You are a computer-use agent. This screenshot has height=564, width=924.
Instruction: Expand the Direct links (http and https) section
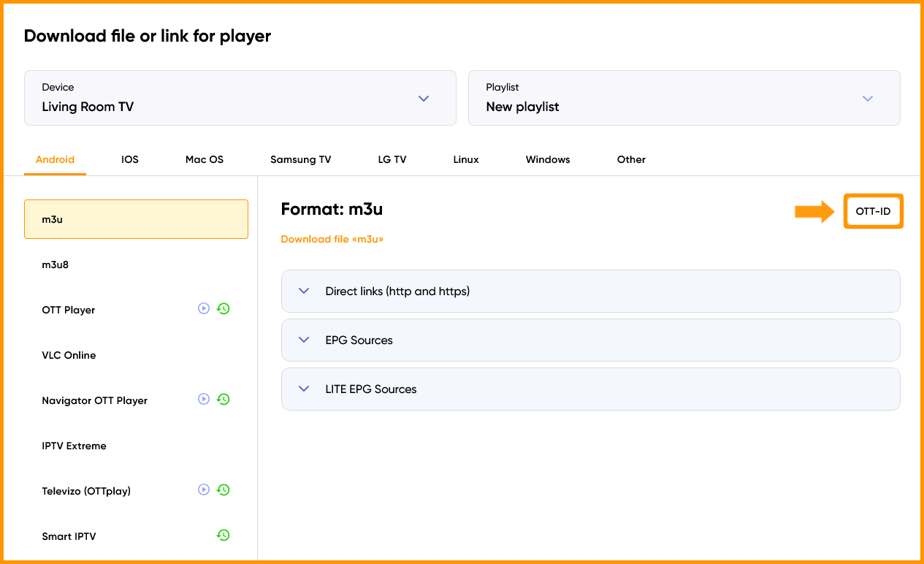point(590,291)
